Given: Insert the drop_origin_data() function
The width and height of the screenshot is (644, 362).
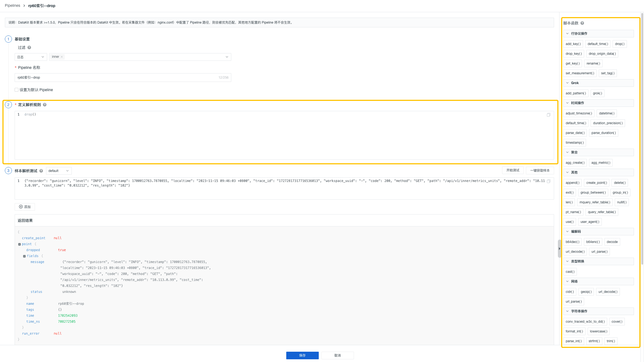Looking at the screenshot, I should tap(602, 54).
